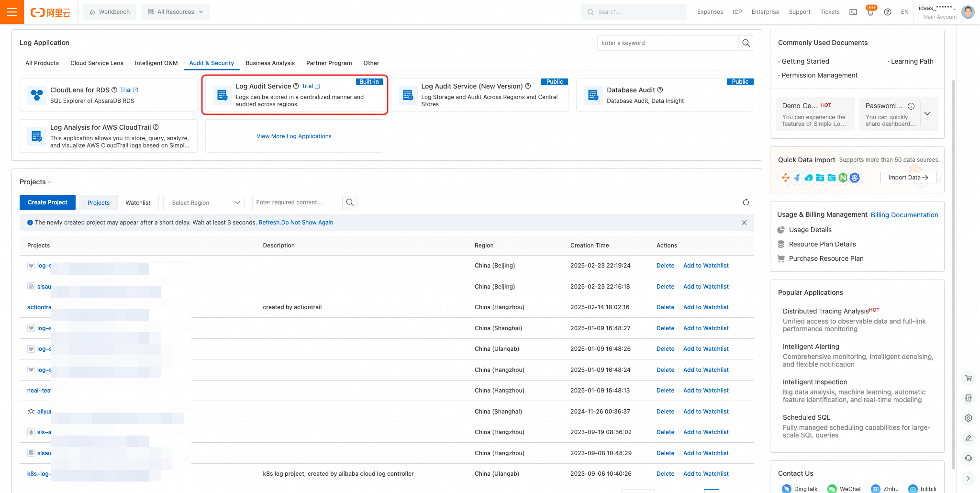
Task: Dismiss the newly created project notice
Action: pos(744,223)
